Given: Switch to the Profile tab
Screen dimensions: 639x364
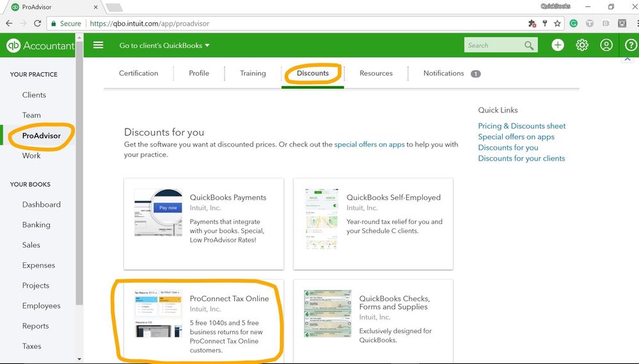Looking at the screenshot, I should 199,74.
